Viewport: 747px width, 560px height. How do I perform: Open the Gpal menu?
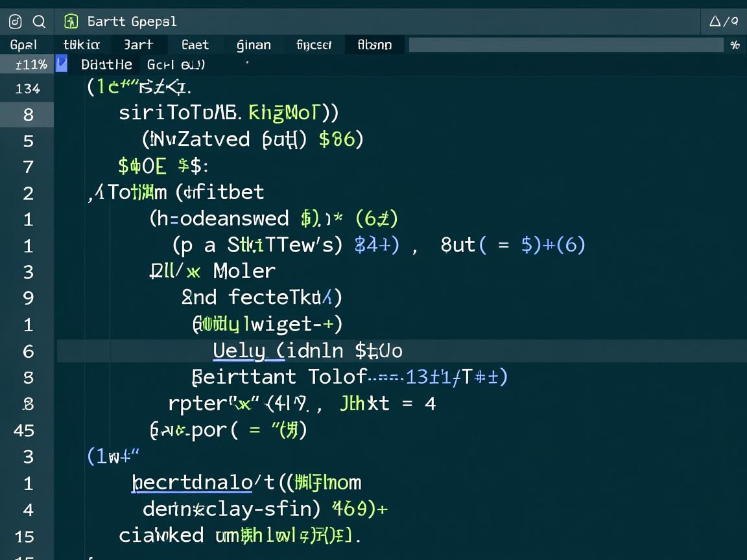[24, 45]
